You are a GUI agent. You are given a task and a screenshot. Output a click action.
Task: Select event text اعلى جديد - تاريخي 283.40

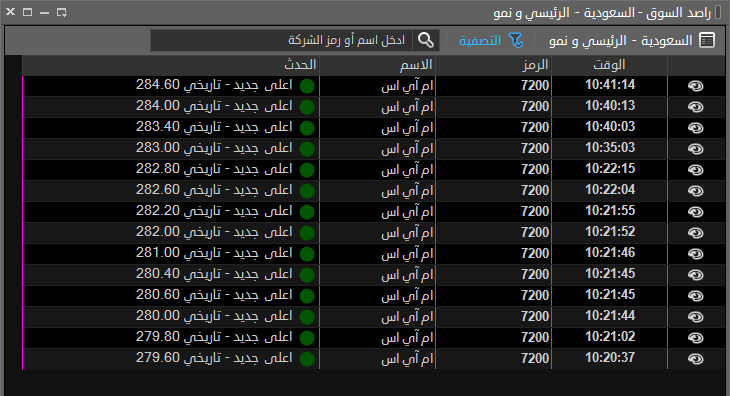click(x=214, y=127)
